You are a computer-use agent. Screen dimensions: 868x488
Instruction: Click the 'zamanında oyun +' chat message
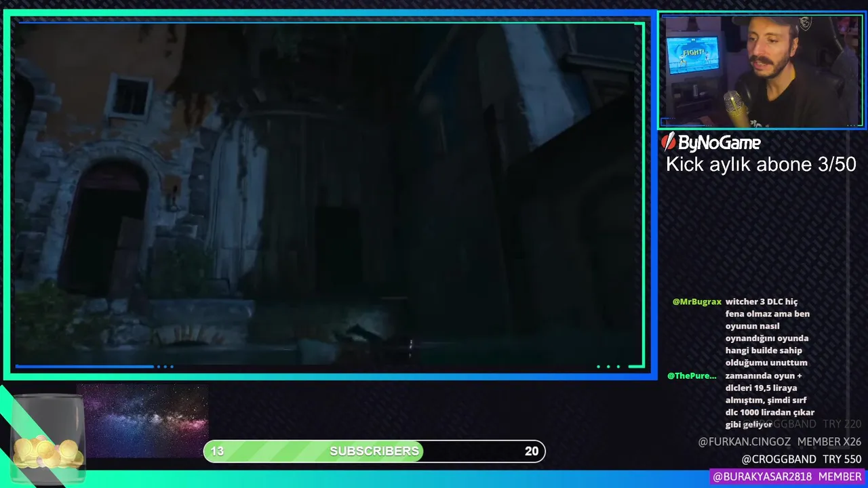coord(770,401)
